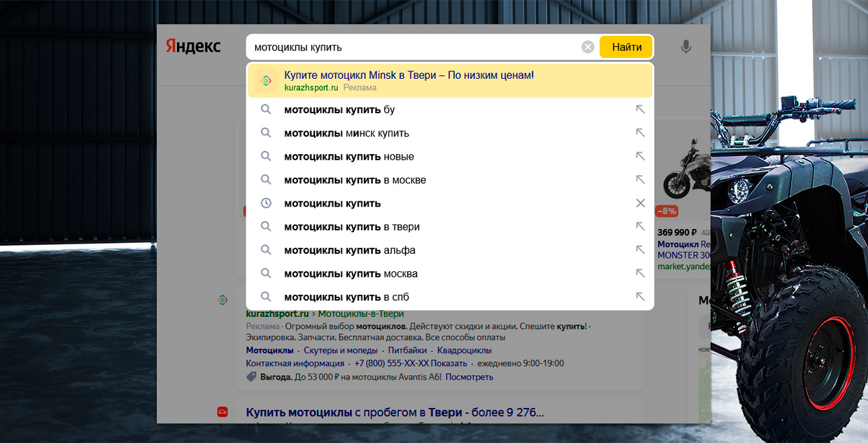Clear the search field with the X icon
Screen dimensions: 868x443
pos(587,47)
